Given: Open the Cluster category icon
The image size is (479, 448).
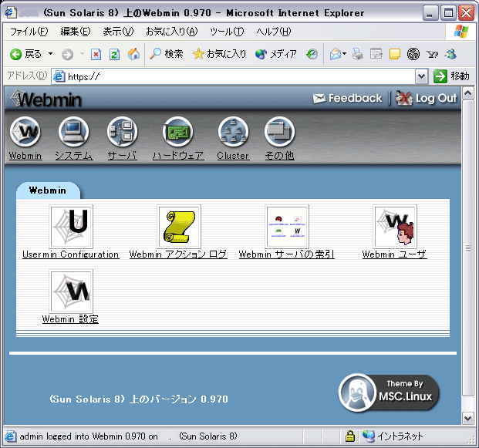Looking at the screenshot, I should click(234, 132).
